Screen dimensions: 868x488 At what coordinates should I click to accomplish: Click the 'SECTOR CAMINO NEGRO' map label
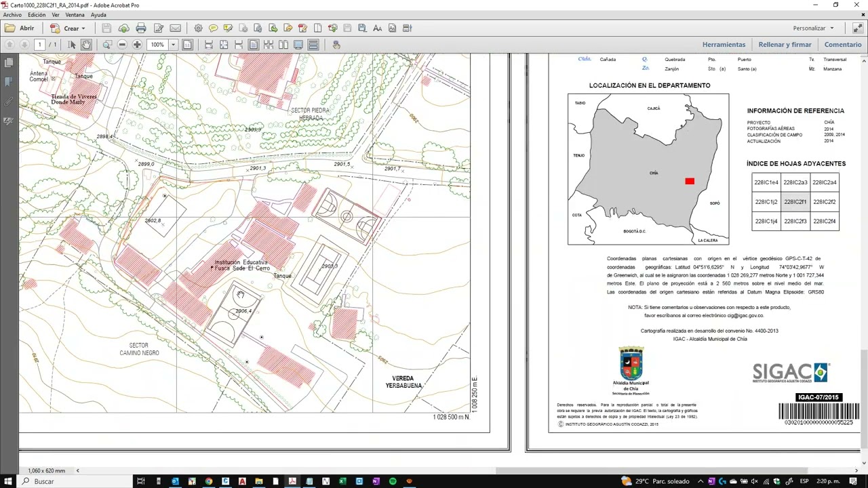(x=139, y=349)
